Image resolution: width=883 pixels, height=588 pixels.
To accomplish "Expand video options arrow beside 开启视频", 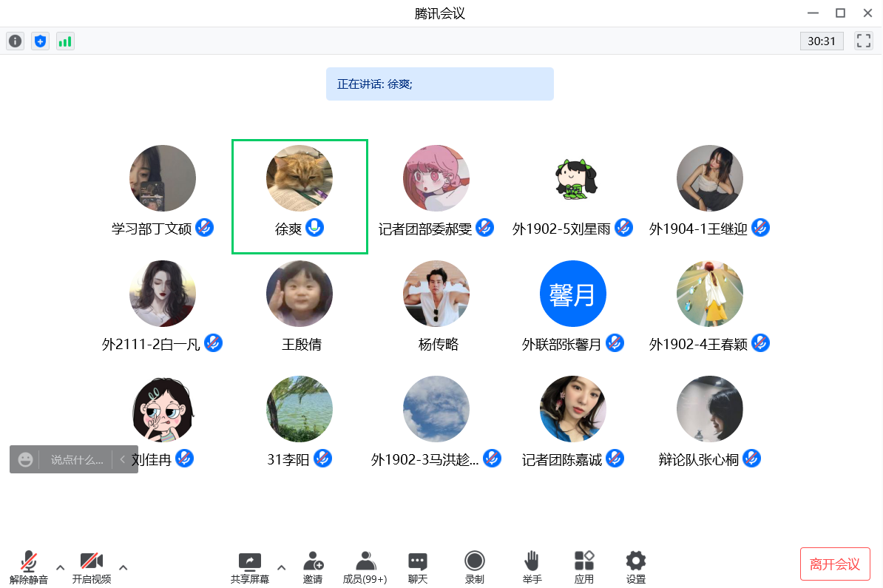I will click(x=124, y=568).
